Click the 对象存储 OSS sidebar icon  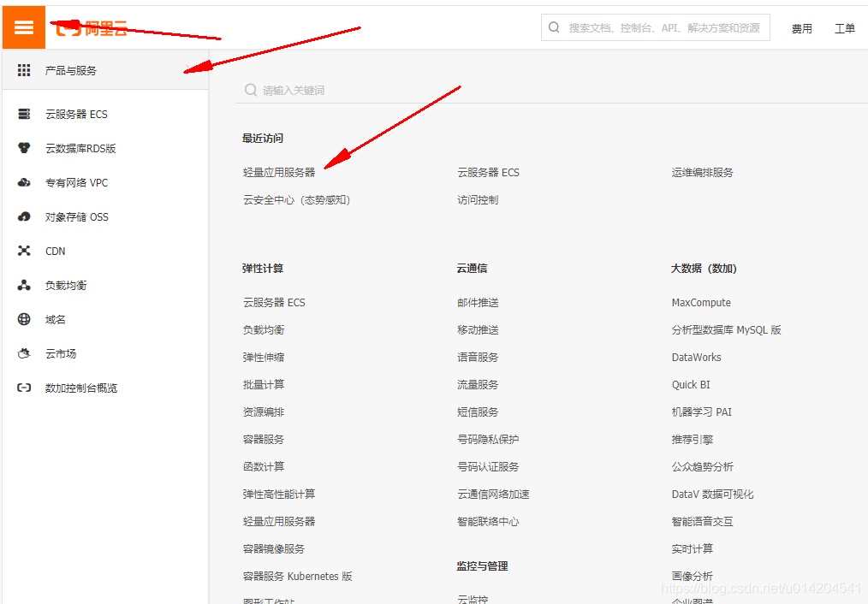tap(24, 216)
